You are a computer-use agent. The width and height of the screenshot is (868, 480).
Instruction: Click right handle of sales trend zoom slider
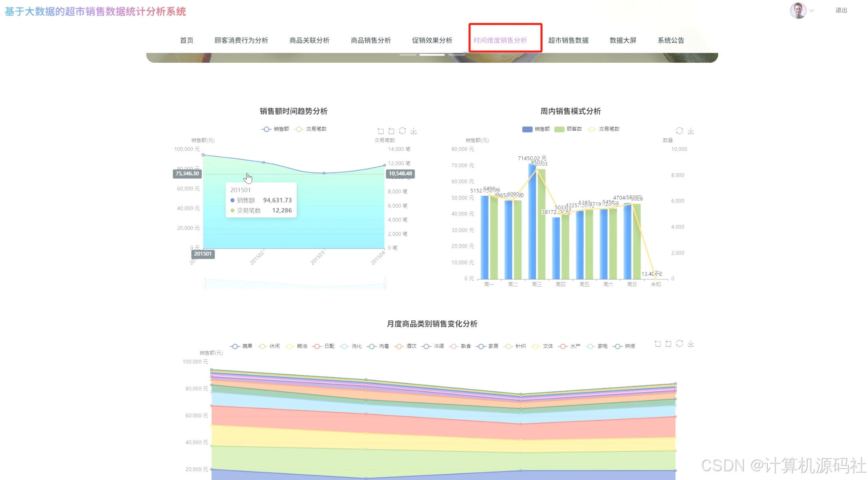385,283
